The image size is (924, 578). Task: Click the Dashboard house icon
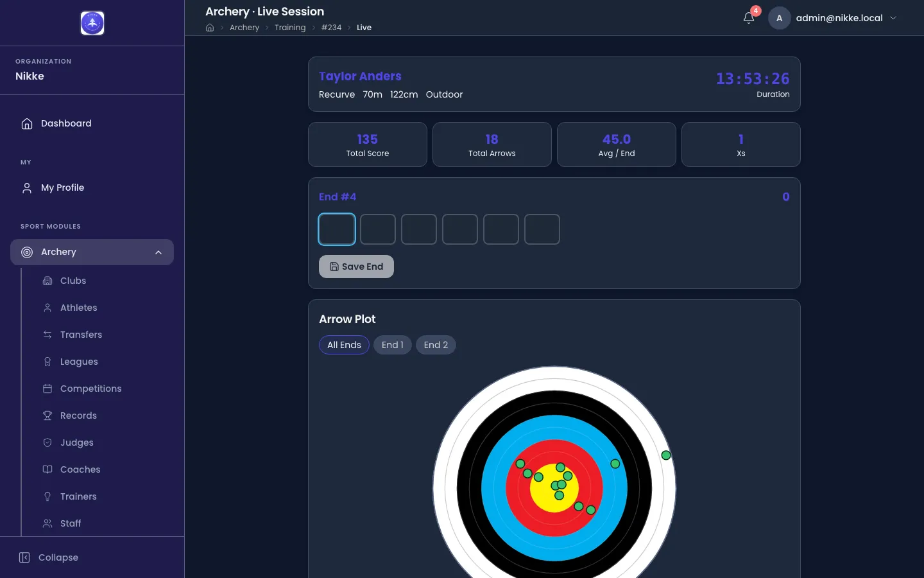27,123
